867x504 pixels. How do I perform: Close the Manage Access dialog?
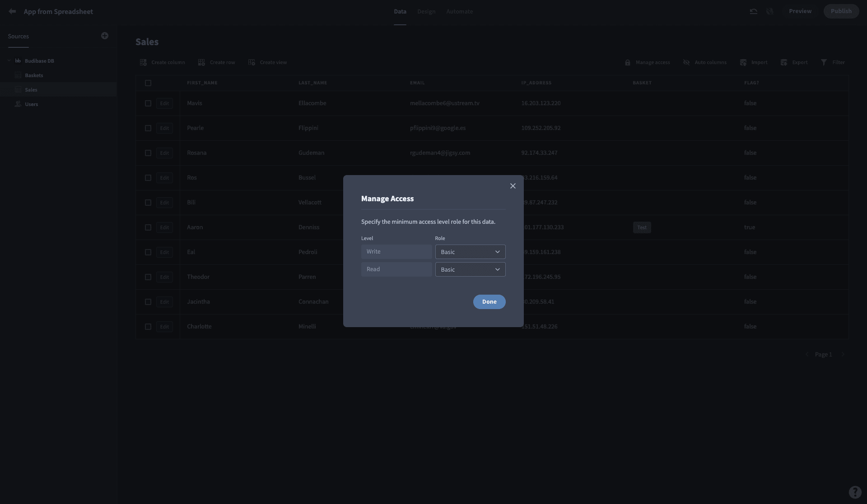pyautogui.click(x=513, y=186)
